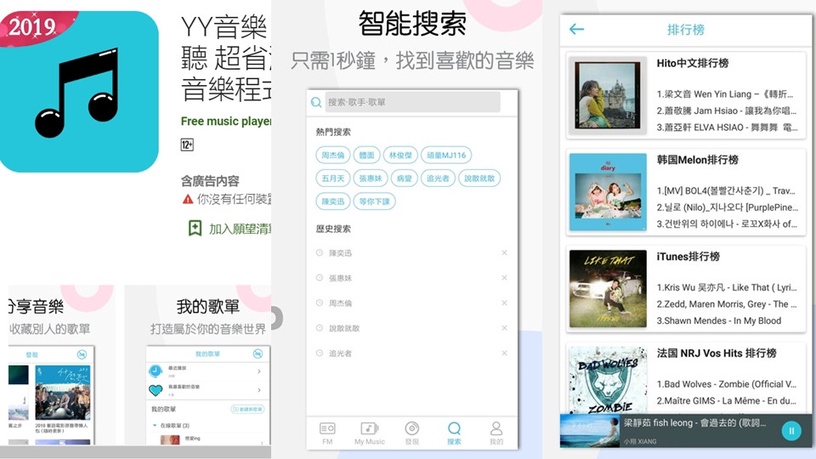Click the 周杰倫 entry in search history
The image size is (816, 459).
[340, 303]
